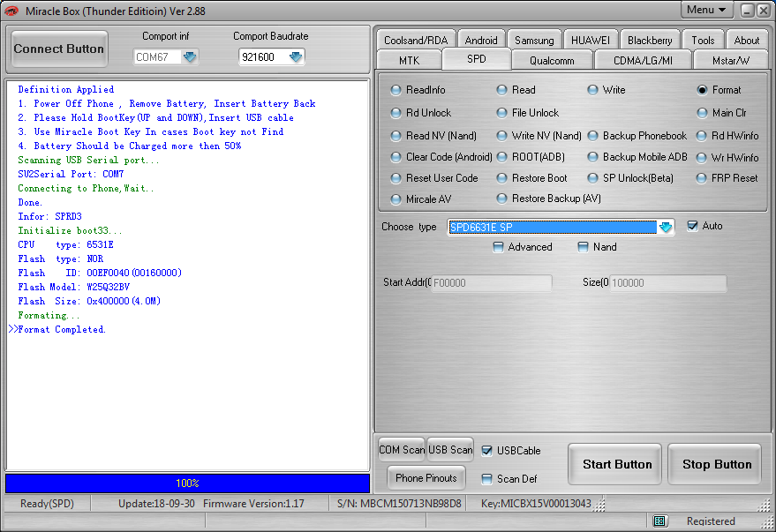Open the Menu dropdown in title bar
The height and width of the screenshot is (532, 776).
pos(706,10)
